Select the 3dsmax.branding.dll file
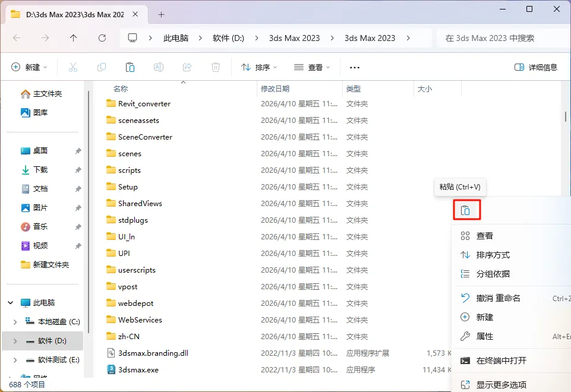The height and width of the screenshot is (392, 571). pos(153,353)
